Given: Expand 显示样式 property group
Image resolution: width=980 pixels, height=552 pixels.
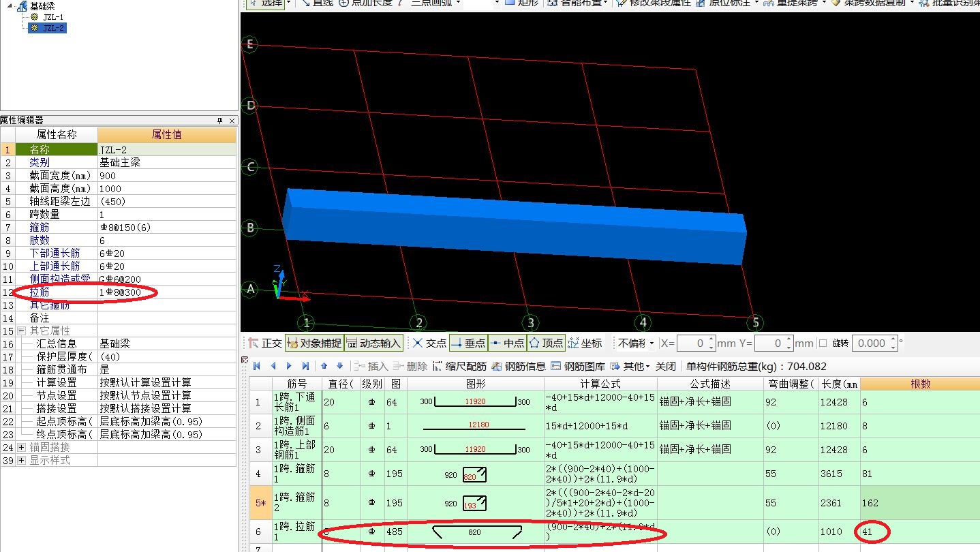Looking at the screenshot, I should click(21, 460).
